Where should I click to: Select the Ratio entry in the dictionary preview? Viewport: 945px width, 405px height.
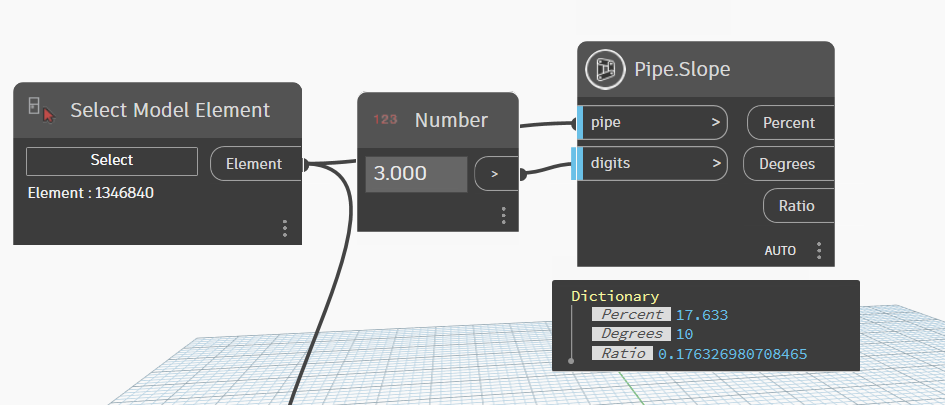(x=625, y=354)
